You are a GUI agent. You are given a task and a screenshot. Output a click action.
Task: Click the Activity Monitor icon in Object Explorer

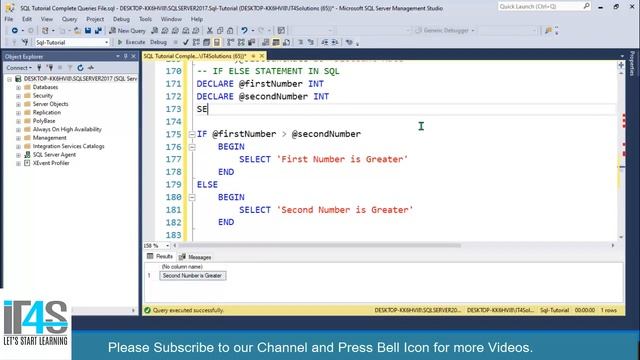point(91,68)
